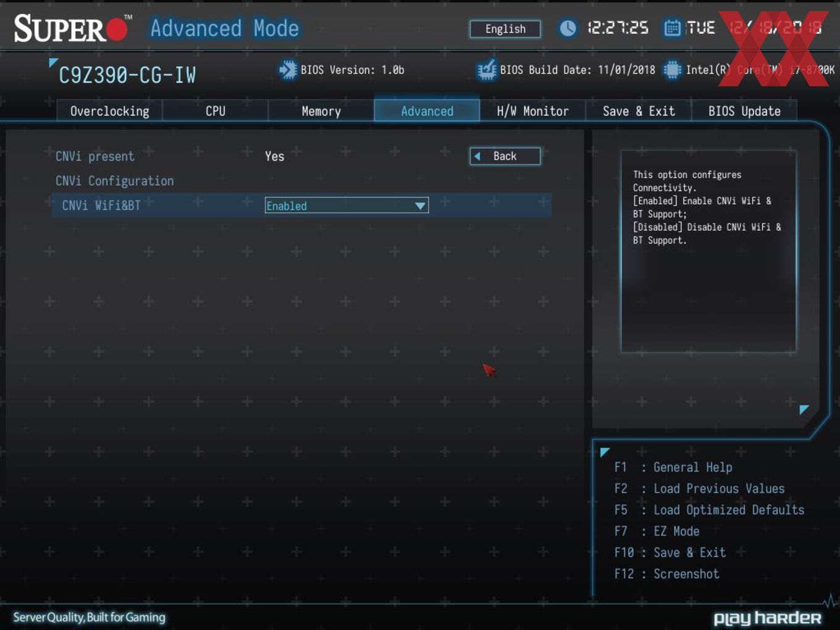The height and width of the screenshot is (630, 840).
Task: Click F5 Load Optimized Defaults entry
Action: click(x=709, y=510)
